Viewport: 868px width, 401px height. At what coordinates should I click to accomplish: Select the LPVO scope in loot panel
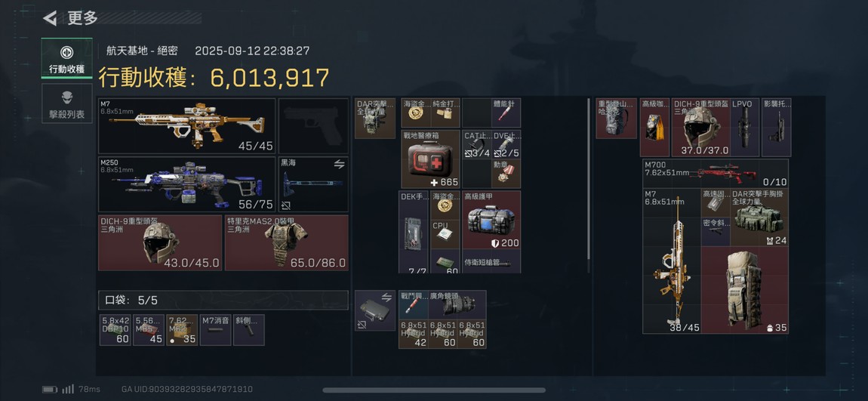click(x=744, y=128)
